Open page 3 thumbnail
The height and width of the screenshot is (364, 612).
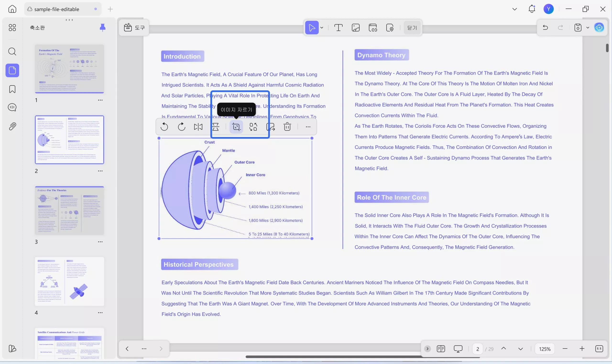pyautogui.click(x=70, y=211)
